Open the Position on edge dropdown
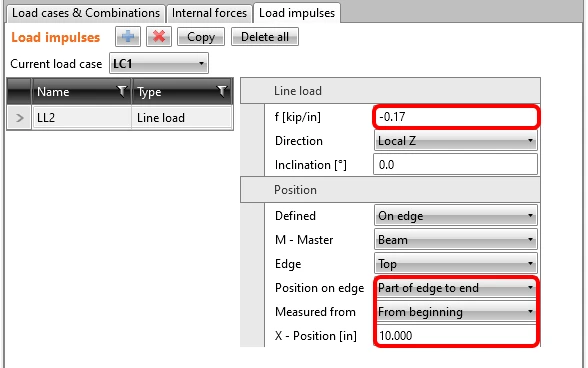Image resolution: width=588 pixels, height=368 pixels. [x=456, y=288]
